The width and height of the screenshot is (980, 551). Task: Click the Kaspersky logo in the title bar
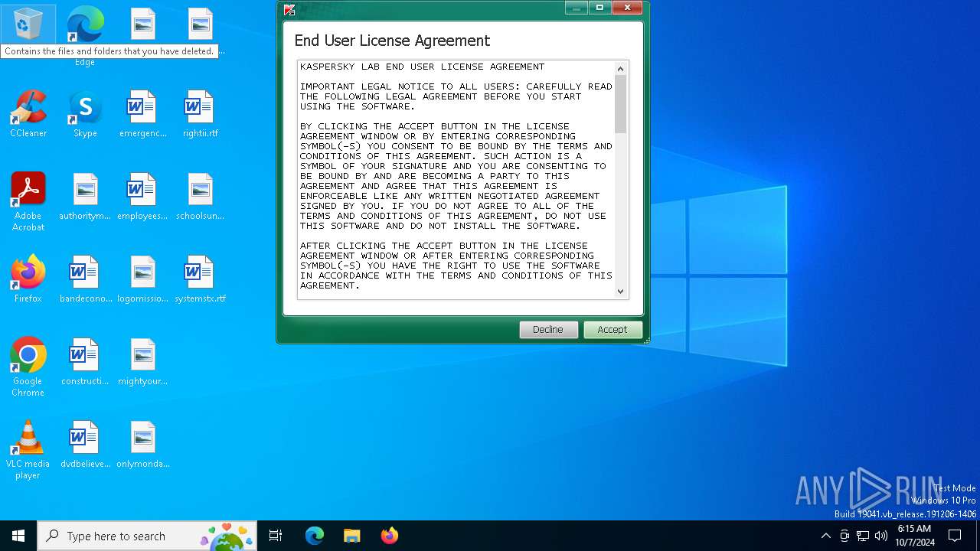[289, 9]
